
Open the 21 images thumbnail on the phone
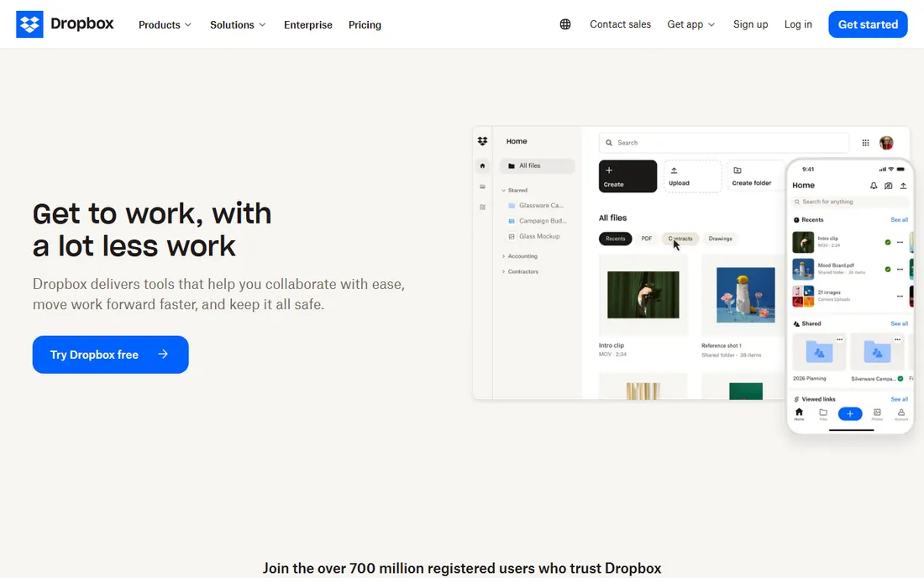[802, 297]
